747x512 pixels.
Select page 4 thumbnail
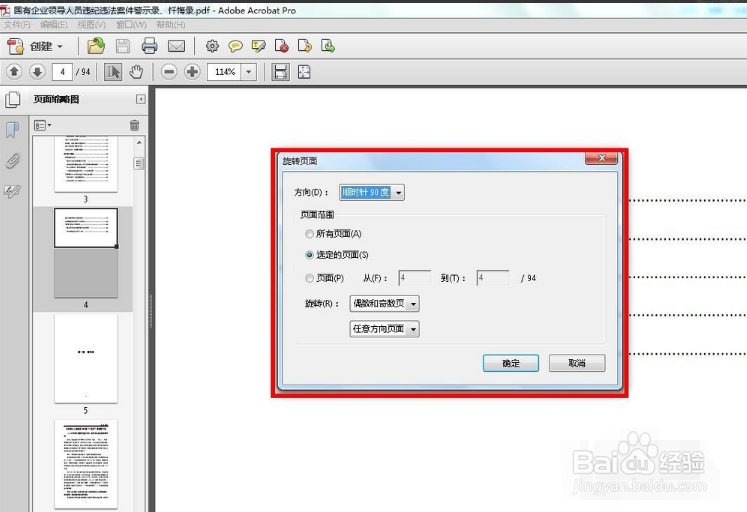click(86, 253)
